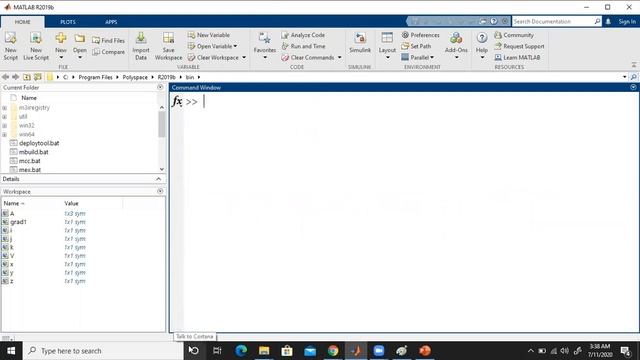Create a New Live Script
This screenshot has height=360, width=640.
36,47
